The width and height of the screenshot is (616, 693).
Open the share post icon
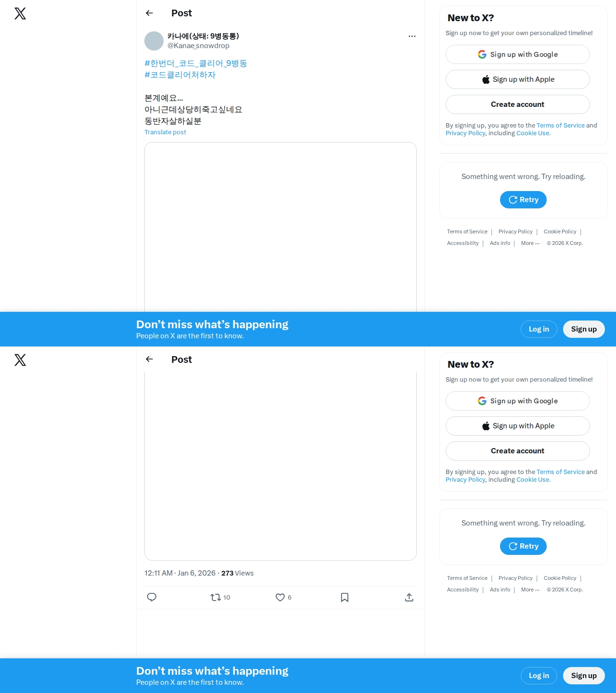[x=409, y=597]
